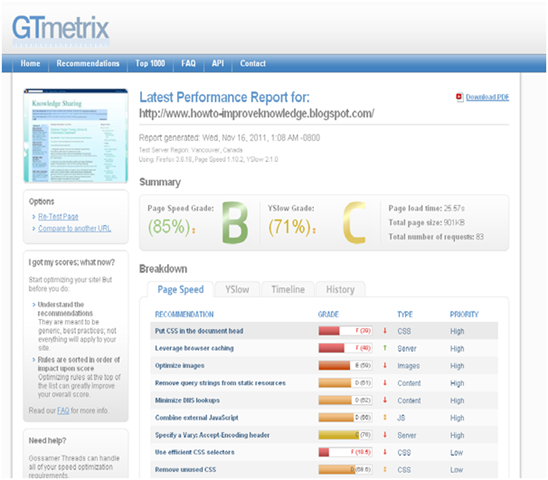Expand Put CSS in the document head
Screen dimensions: 548x480
point(199,331)
